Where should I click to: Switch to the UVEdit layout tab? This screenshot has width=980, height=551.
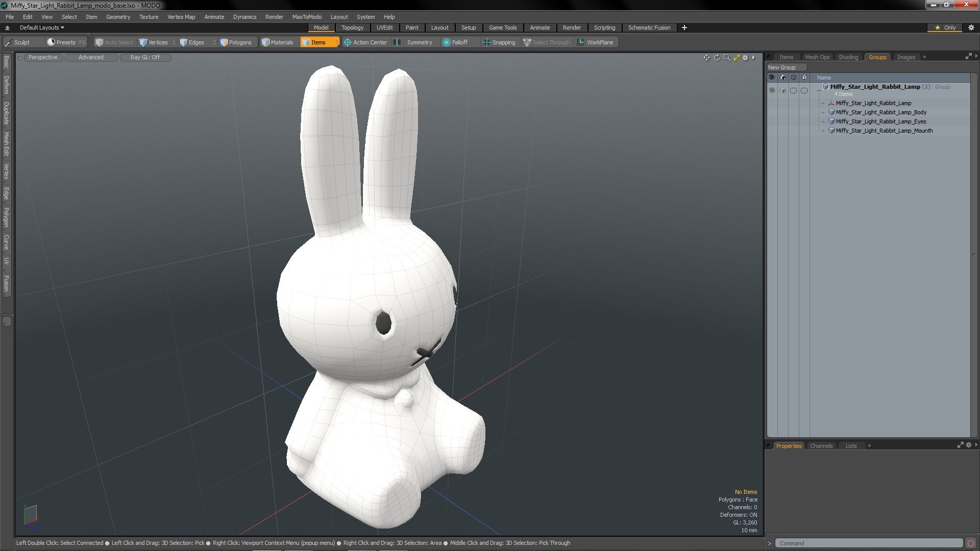click(x=384, y=28)
